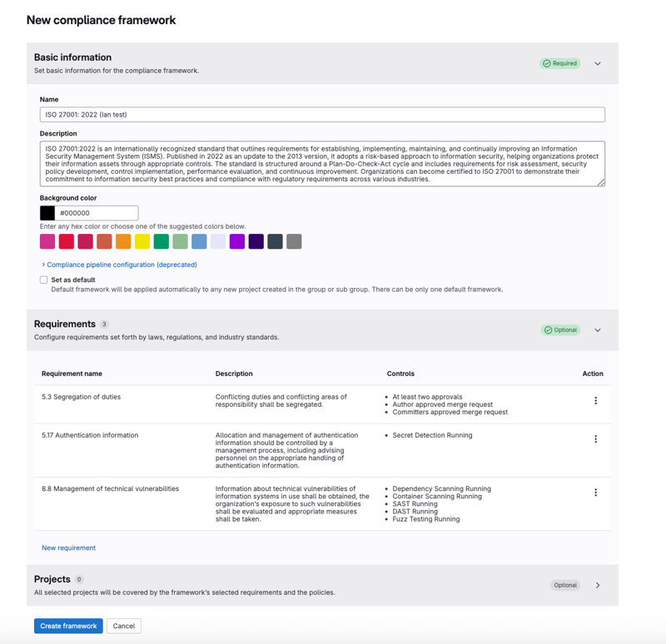Click the SAST Running control
This screenshot has height=644, width=666.
click(415, 504)
